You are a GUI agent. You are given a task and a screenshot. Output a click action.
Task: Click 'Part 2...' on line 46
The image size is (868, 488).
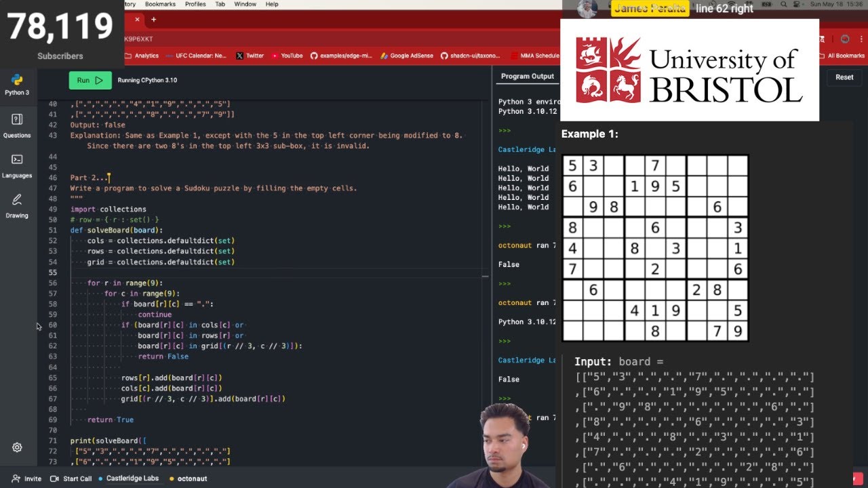pyautogui.click(x=89, y=178)
